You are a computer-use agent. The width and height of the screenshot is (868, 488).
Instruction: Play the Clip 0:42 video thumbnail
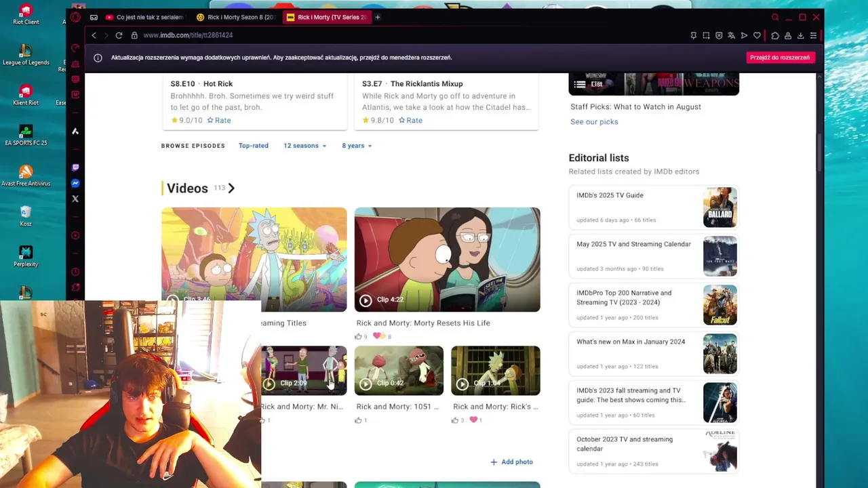pyautogui.click(x=399, y=371)
